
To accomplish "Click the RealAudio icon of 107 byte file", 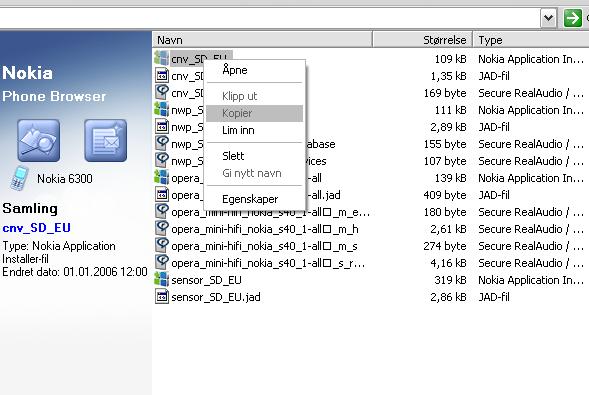I will pos(162,160).
